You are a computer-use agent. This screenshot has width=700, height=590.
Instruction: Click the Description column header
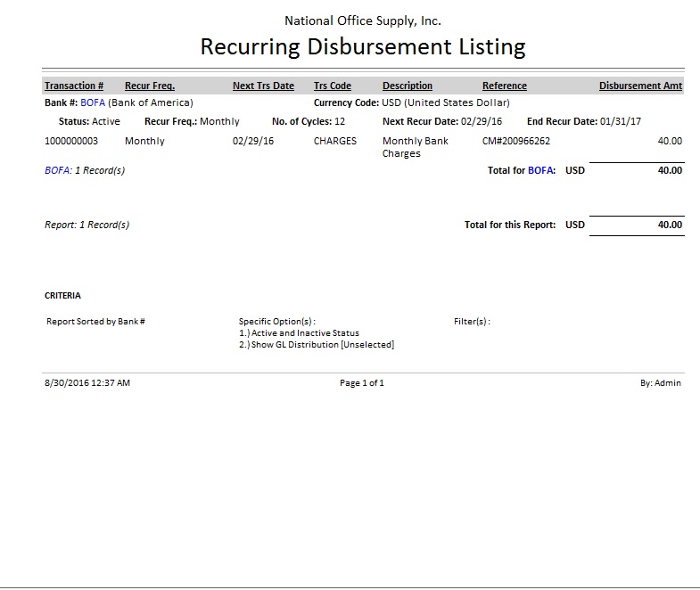click(408, 86)
